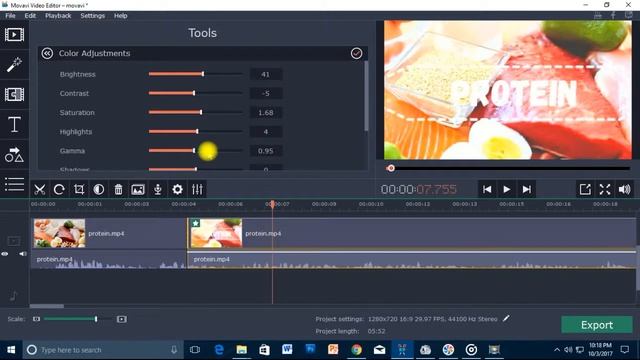Click the transition wizard picture icon
This screenshot has width=640, height=360.
tap(138, 189)
